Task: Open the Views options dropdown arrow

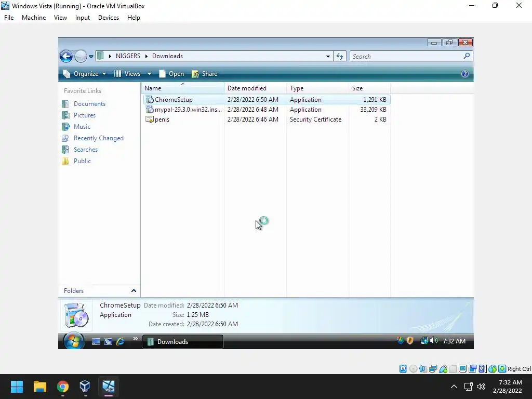Action: tap(149, 74)
